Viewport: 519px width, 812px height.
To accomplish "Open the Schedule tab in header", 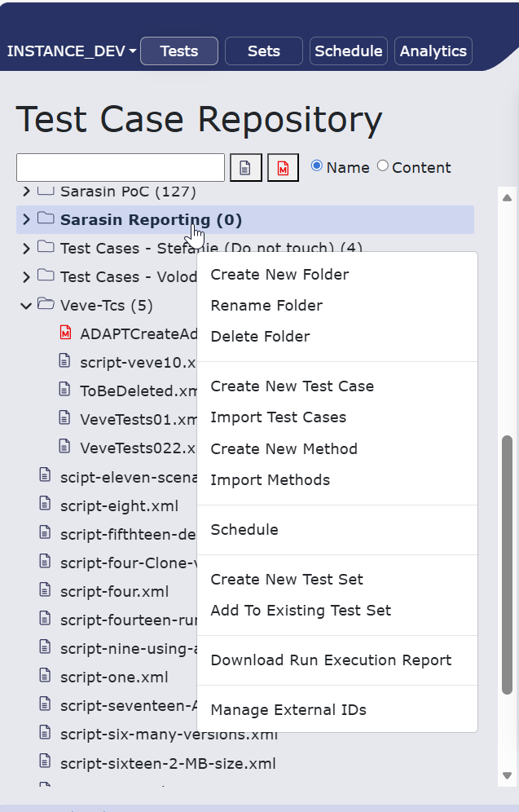I will (x=349, y=51).
